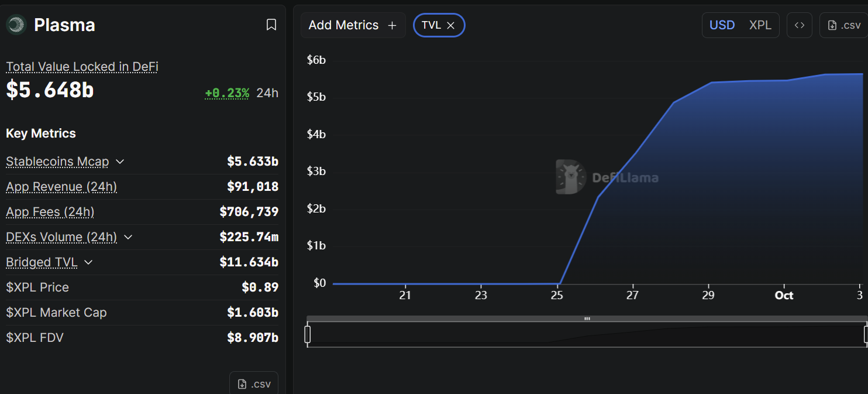Viewport: 868px width, 394px height.
Task: Click the App Fees (24h) label
Action: coord(50,212)
